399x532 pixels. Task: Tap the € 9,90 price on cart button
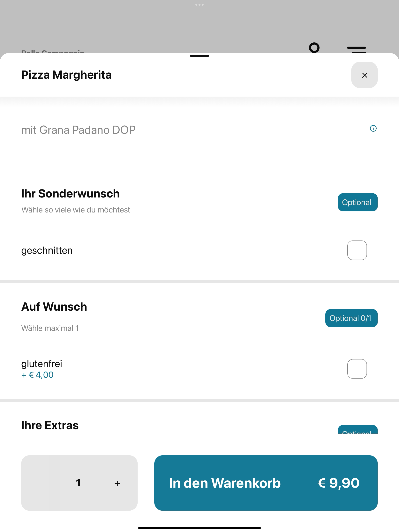pyautogui.click(x=338, y=483)
